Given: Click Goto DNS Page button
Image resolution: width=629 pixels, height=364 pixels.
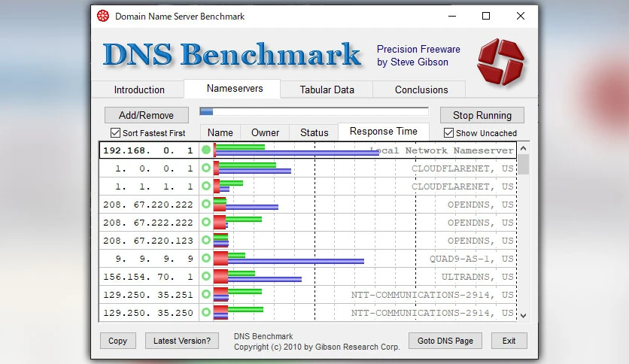Looking at the screenshot, I should (445, 341).
